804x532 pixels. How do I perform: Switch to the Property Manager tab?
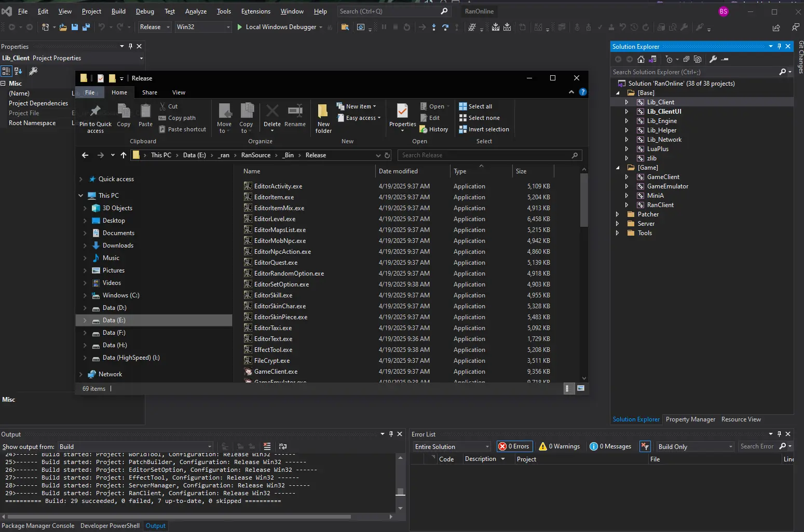(x=690, y=419)
